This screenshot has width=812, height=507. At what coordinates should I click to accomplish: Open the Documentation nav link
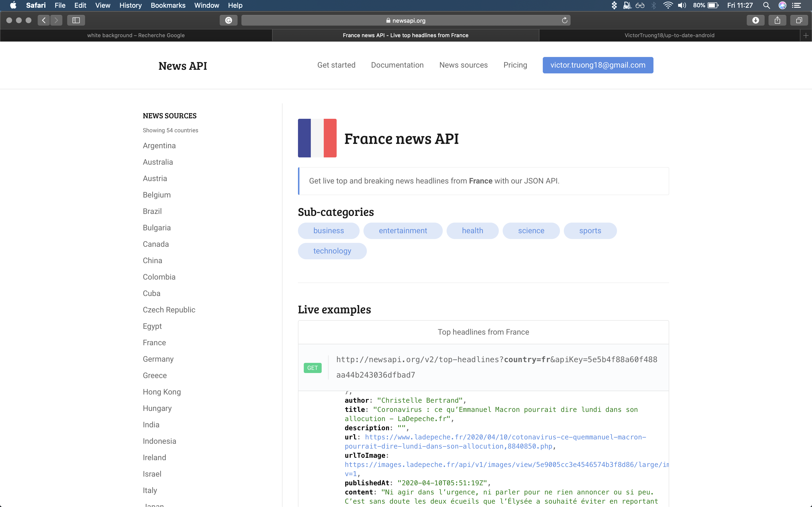pyautogui.click(x=397, y=65)
